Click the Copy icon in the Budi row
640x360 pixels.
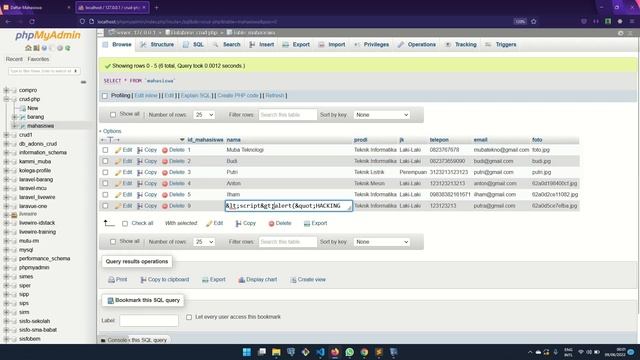[140, 161]
